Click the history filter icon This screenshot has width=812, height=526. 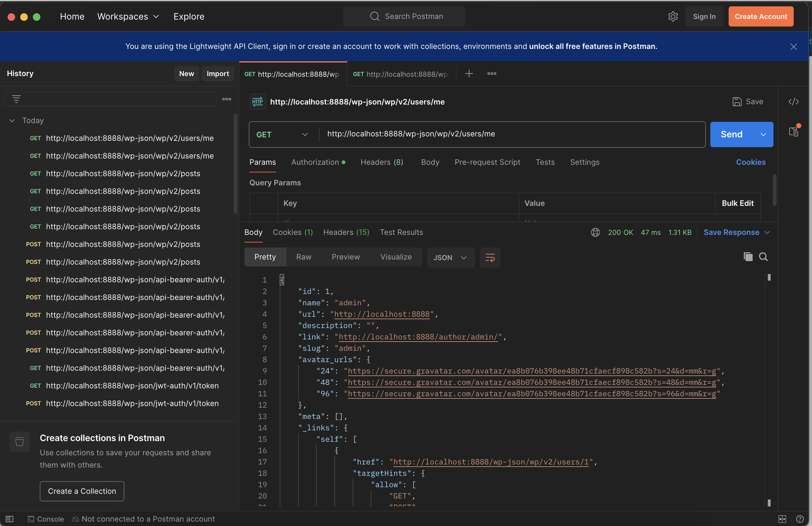coord(16,99)
